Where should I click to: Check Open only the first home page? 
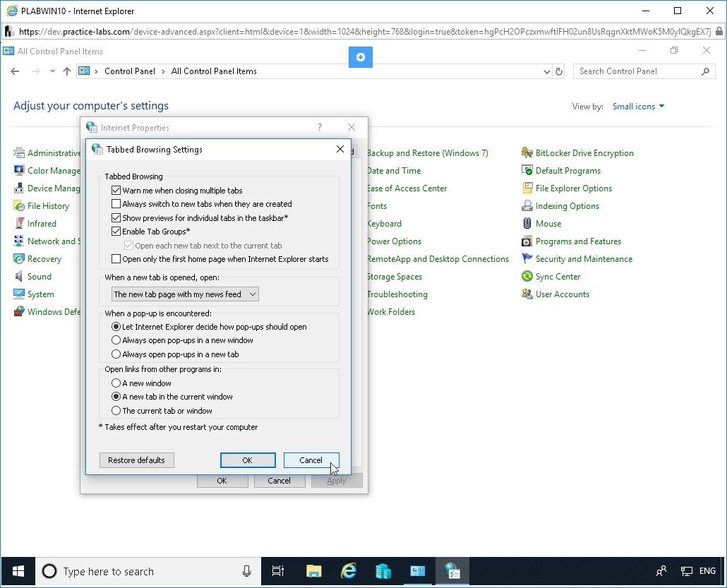tap(116, 259)
